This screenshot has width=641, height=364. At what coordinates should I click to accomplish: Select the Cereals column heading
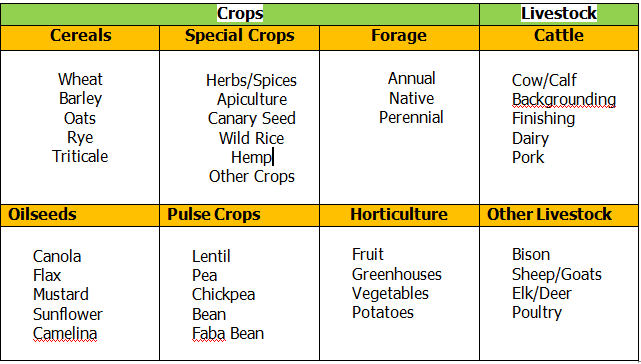point(81,36)
